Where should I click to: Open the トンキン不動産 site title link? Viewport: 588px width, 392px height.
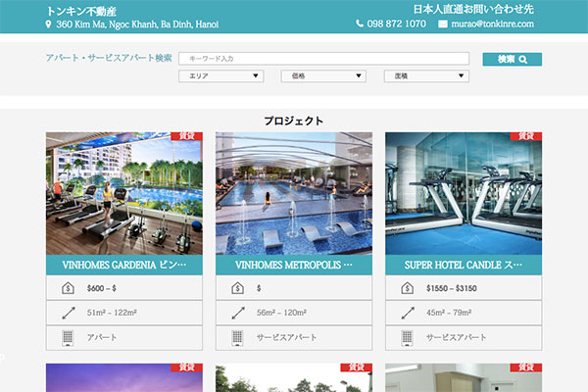pos(81,11)
